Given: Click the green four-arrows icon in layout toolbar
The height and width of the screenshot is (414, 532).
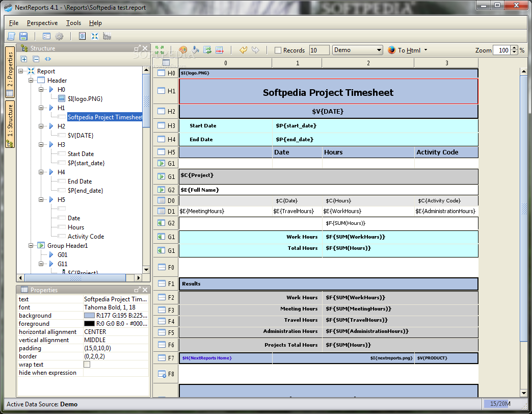Looking at the screenshot, I should 159,50.
